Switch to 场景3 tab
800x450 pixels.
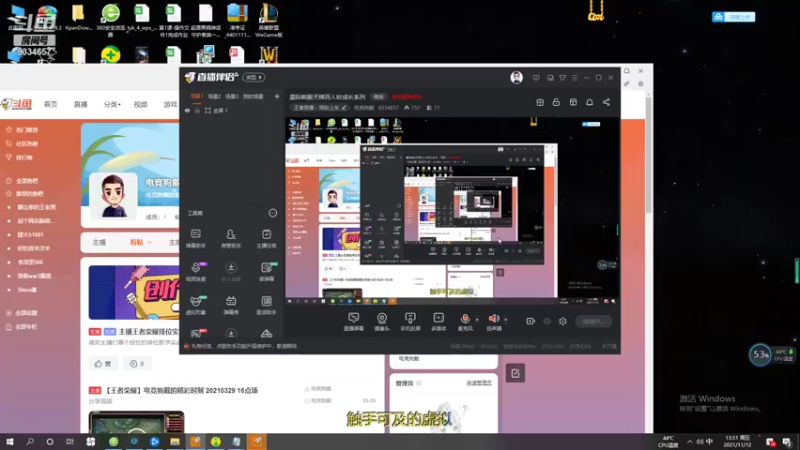pyautogui.click(x=232, y=96)
